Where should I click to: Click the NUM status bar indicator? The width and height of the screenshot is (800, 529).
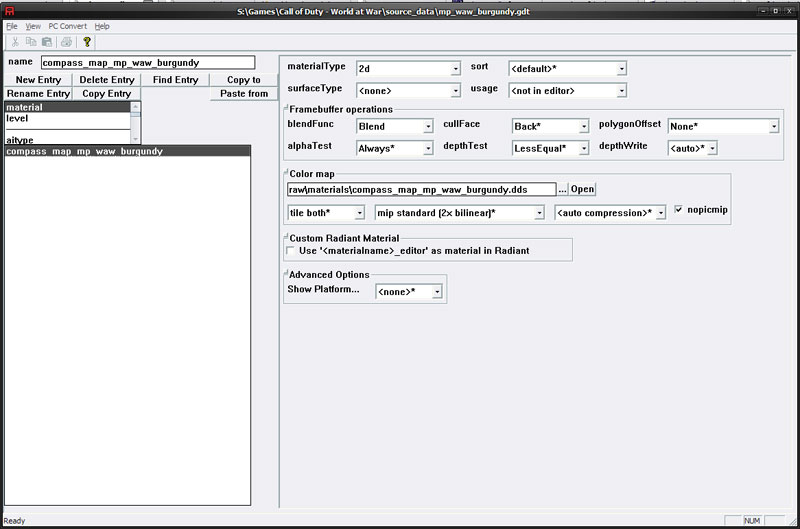tap(753, 520)
